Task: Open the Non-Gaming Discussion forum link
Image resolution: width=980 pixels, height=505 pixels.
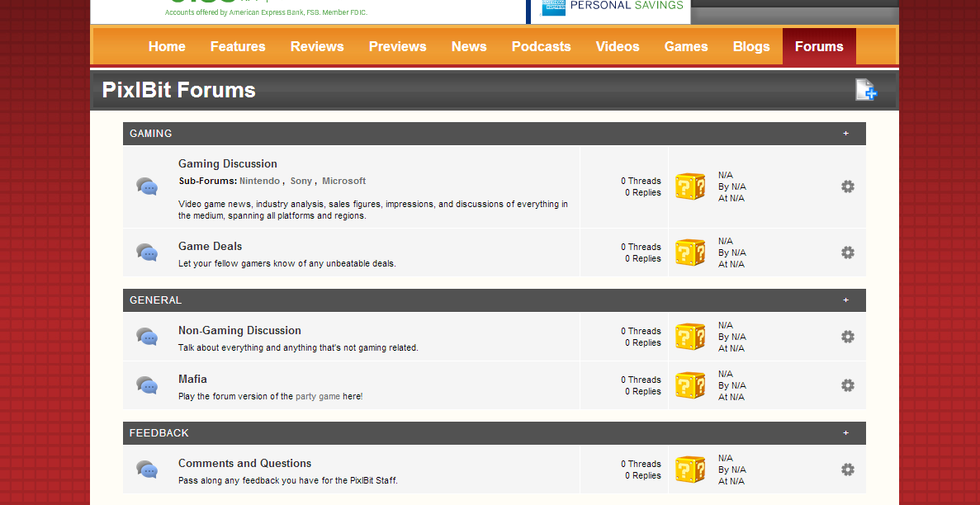Action: click(239, 331)
